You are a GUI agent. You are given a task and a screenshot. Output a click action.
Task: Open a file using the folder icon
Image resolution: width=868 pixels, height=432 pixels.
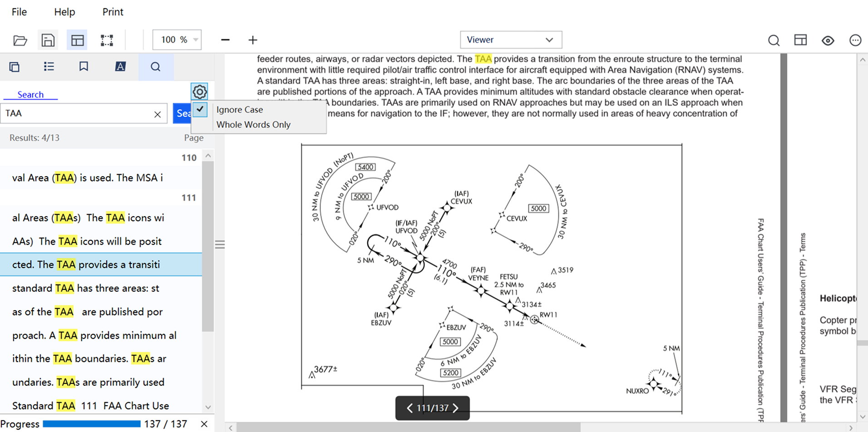coord(20,40)
